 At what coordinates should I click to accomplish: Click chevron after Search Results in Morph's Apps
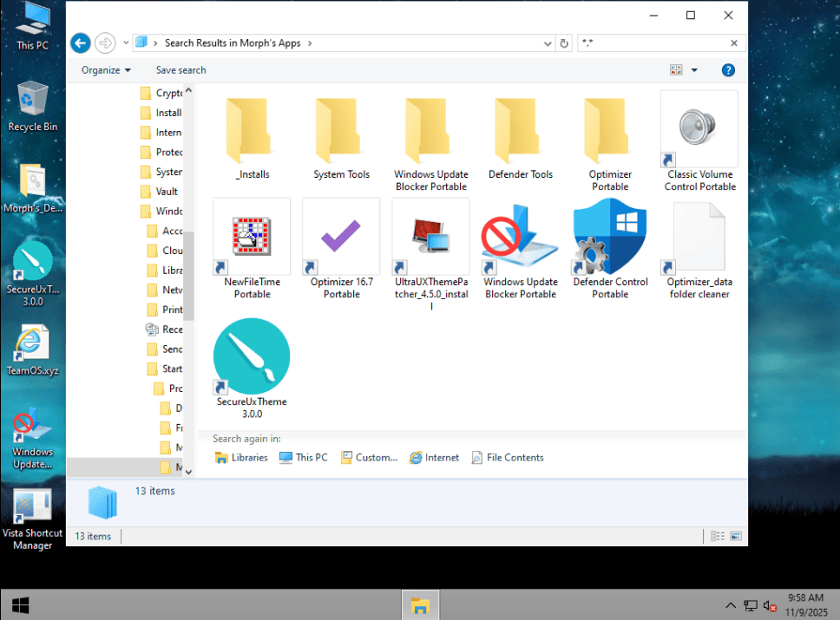(310, 43)
